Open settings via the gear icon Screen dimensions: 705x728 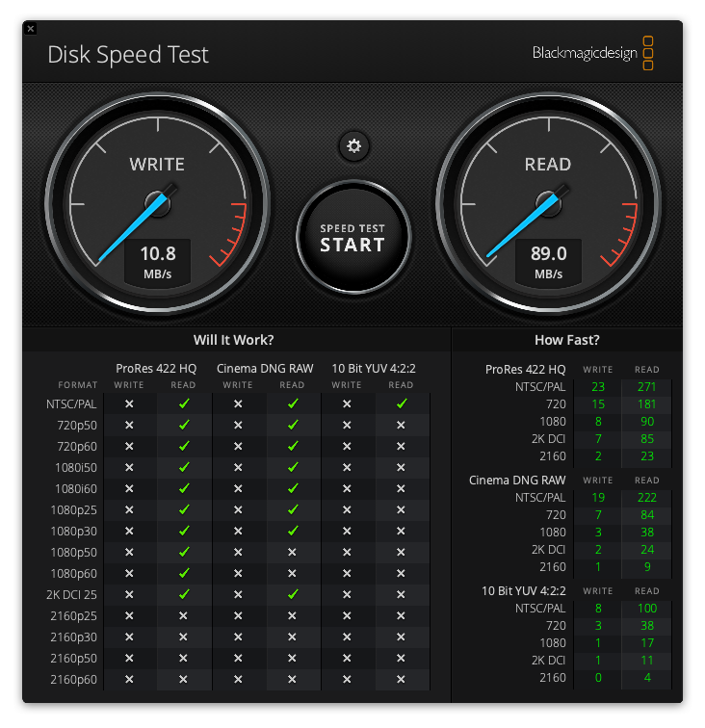353,146
